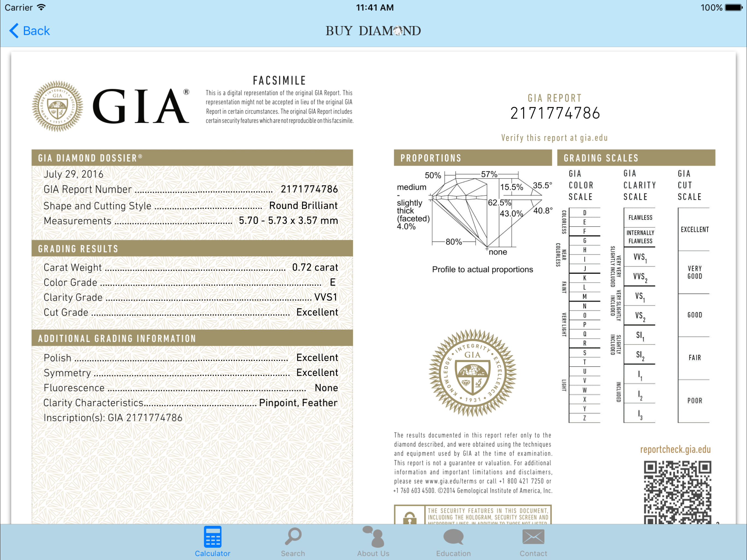Tap the date 'July 29, 2016'

click(73, 174)
